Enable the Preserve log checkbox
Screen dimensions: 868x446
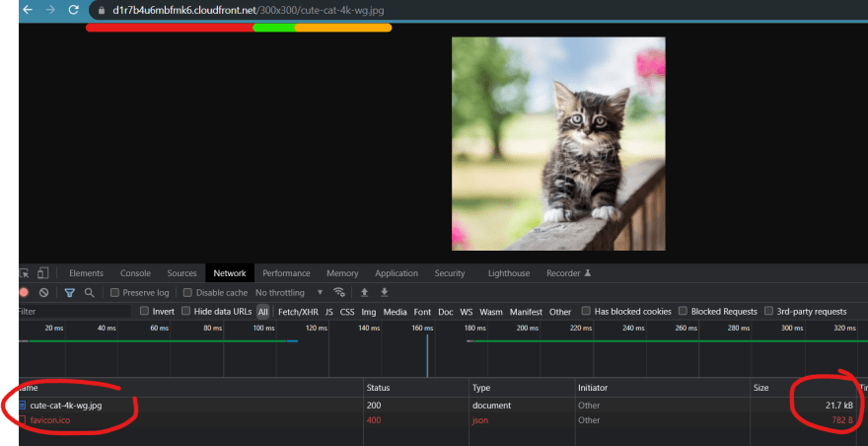point(114,292)
